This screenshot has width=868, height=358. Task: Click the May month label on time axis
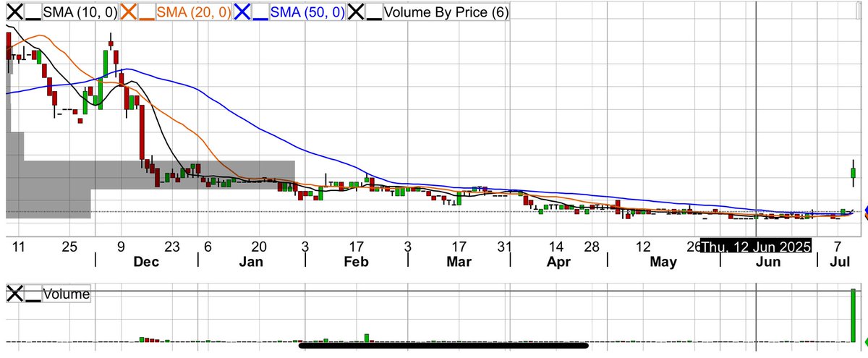click(663, 263)
